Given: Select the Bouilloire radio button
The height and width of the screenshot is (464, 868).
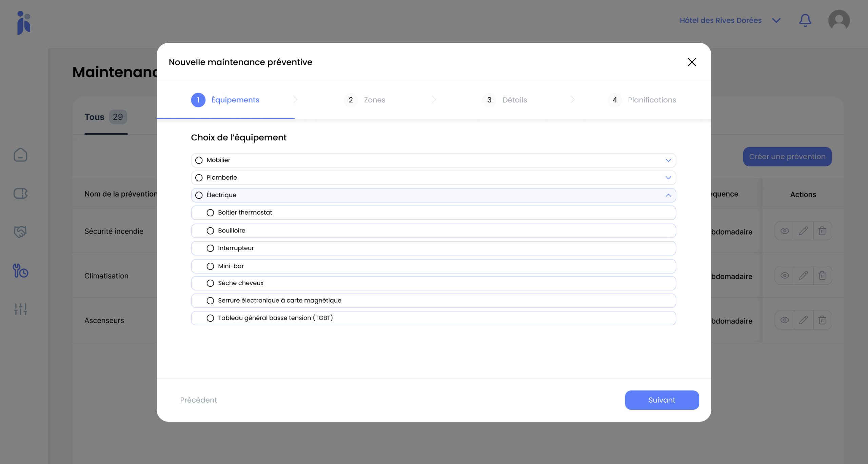Looking at the screenshot, I should pyautogui.click(x=210, y=231).
